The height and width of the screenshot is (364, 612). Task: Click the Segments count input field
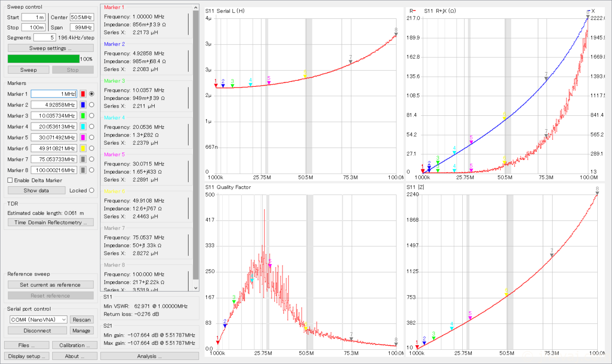click(44, 38)
